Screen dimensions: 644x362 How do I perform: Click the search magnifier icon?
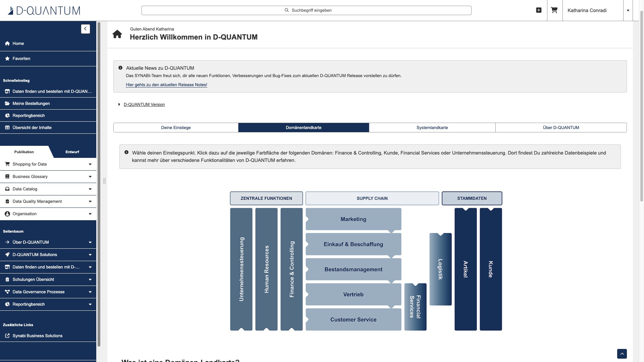[x=287, y=10]
